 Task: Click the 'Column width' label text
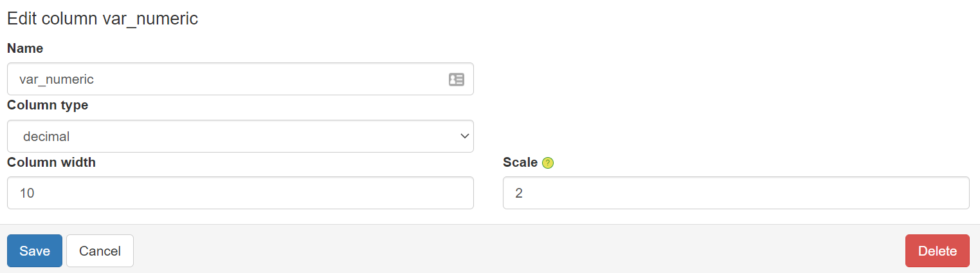pos(51,162)
